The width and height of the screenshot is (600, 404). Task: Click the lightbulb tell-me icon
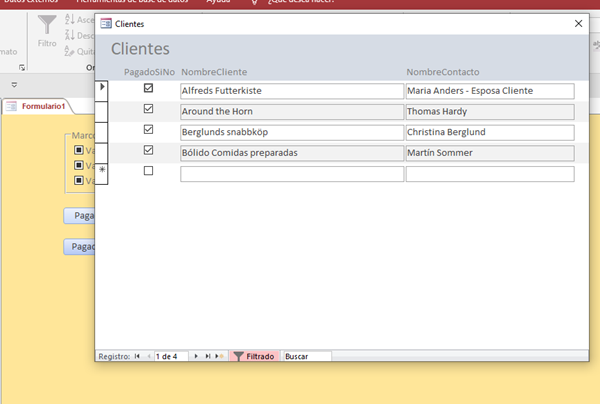pos(254,2)
